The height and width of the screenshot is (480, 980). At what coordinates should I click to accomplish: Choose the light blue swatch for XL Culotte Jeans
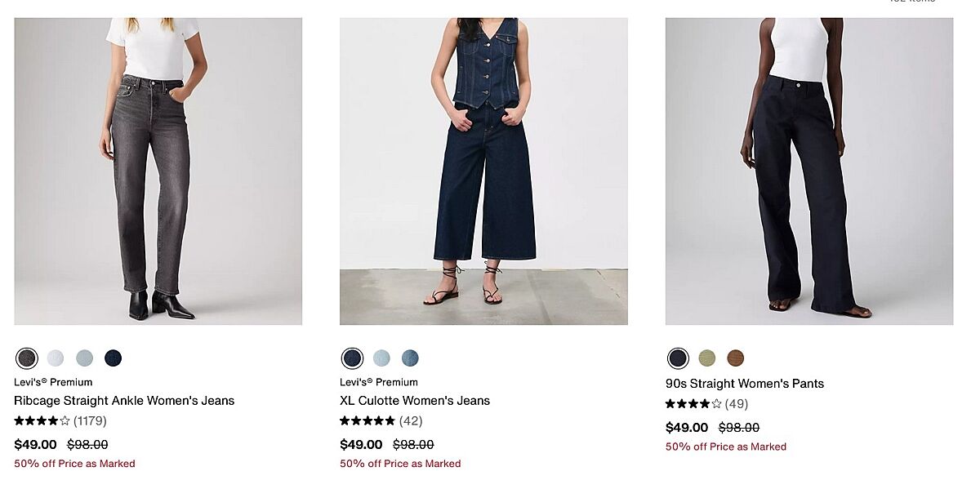tap(381, 358)
